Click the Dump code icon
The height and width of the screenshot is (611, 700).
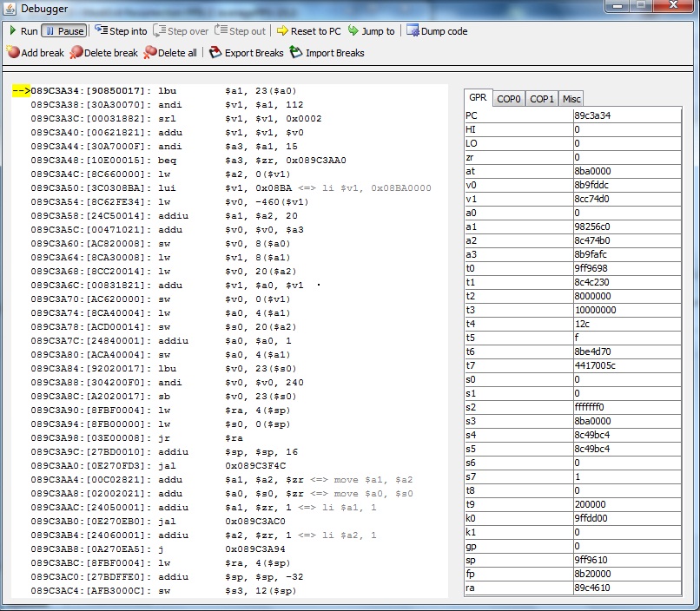[x=413, y=31]
